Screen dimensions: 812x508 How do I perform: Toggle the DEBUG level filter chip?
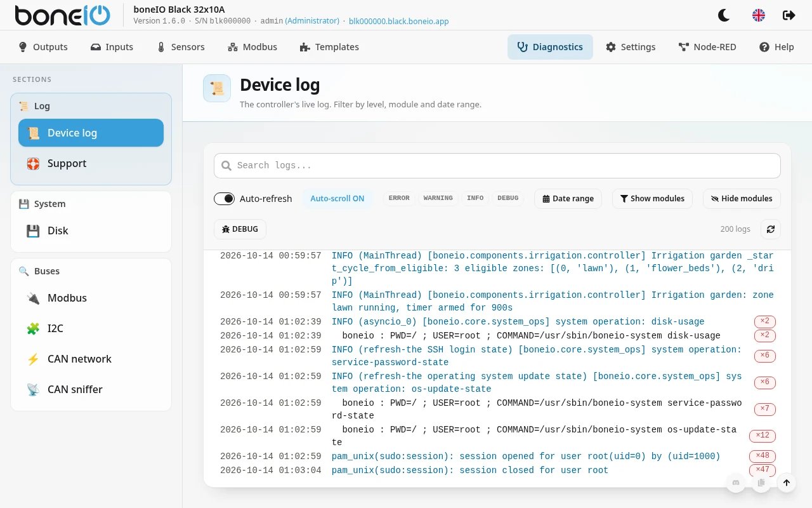coord(508,198)
